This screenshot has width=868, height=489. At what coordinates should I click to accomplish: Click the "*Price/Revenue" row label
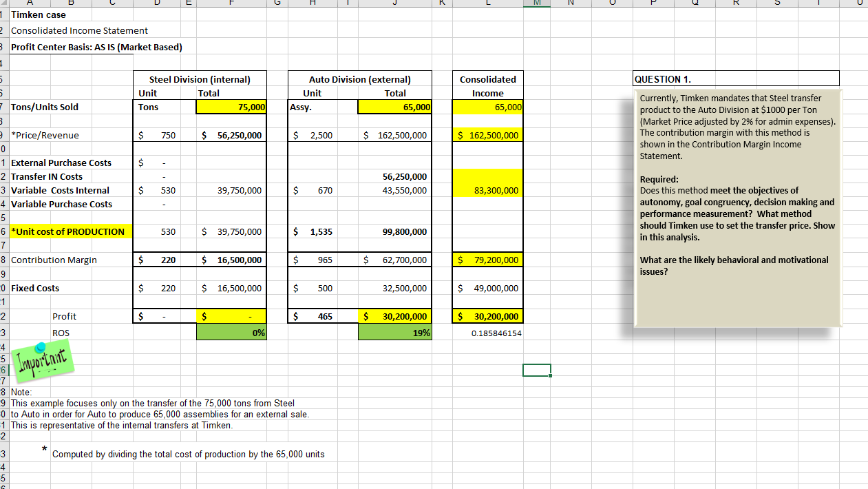tap(45, 135)
